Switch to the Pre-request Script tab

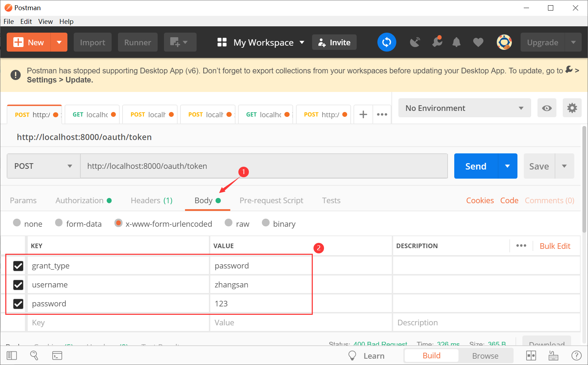pyautogui.click(x=271, y=200)
